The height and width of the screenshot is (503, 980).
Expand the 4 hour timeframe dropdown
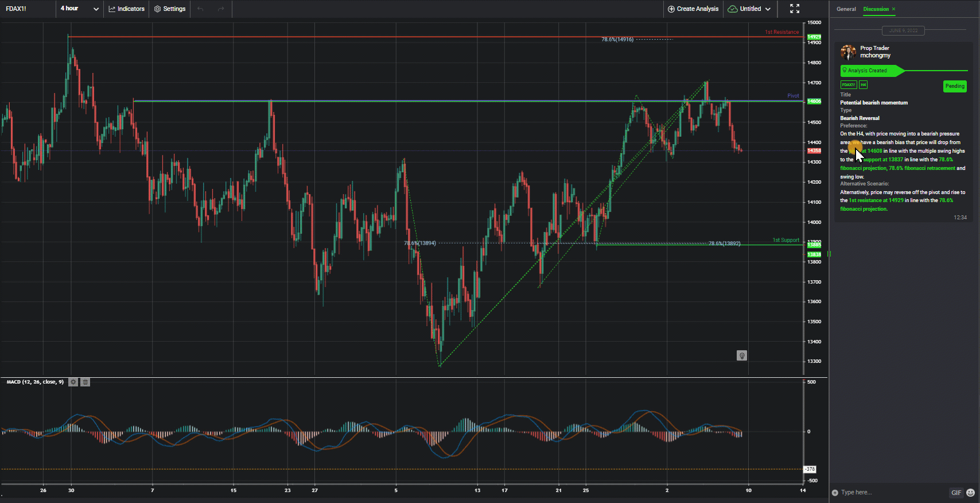coord(80,9)
